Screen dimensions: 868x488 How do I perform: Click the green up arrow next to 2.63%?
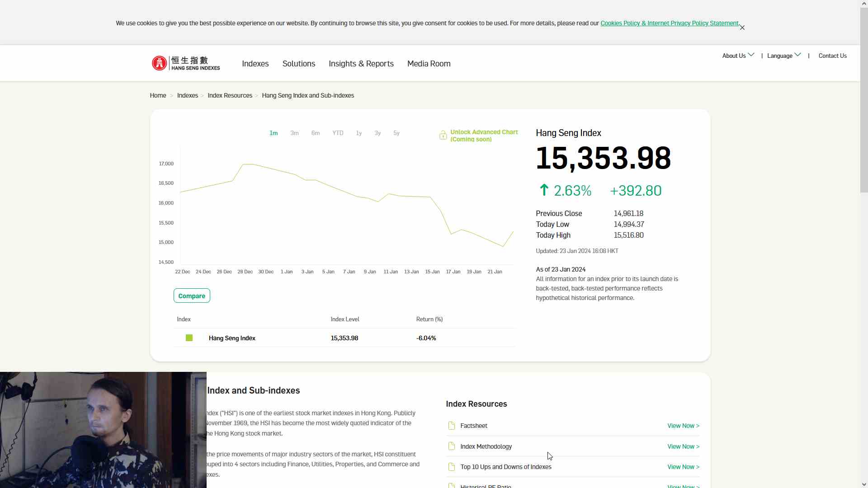click(x=544, y=190)
